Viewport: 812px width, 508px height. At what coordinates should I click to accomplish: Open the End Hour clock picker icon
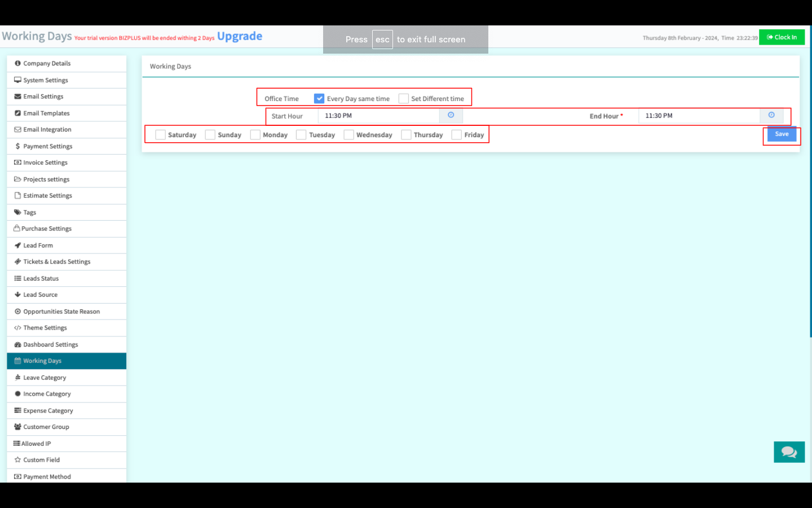point(771,115)
